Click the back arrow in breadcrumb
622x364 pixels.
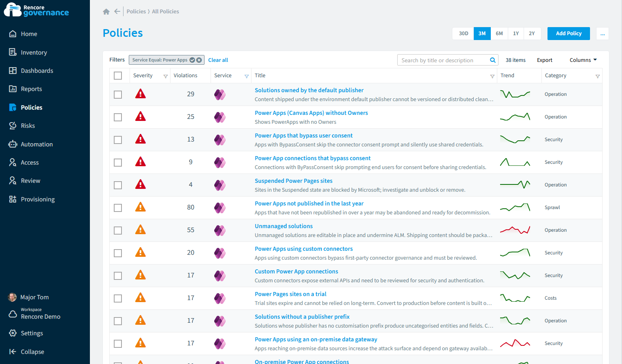(117, 11)
